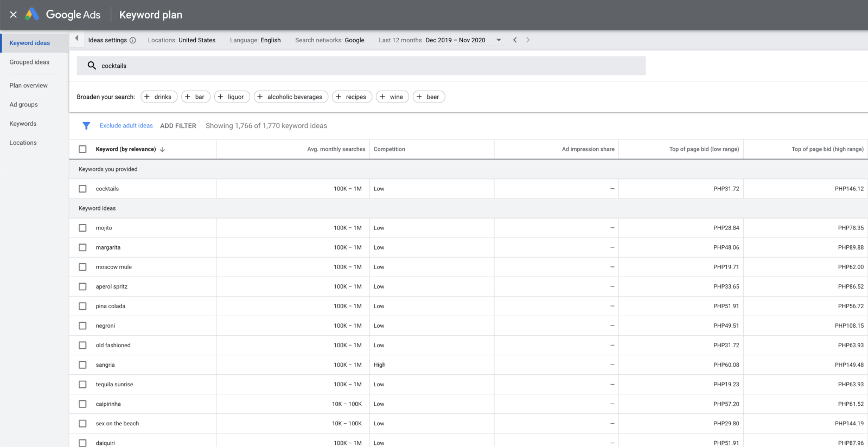Click the ADD FILTER button
Screen dimensions: 868x447
[178, 126]
